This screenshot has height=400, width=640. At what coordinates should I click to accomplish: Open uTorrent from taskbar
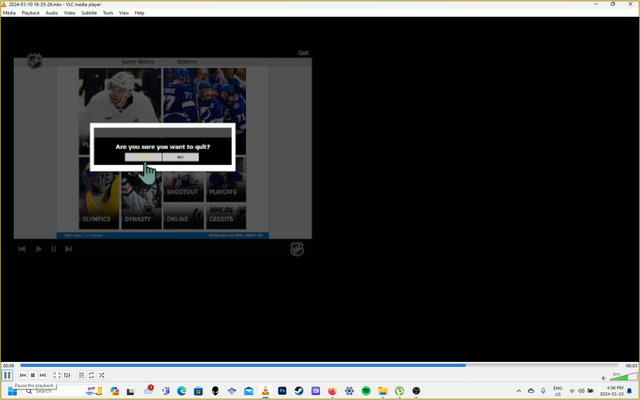pos(399,391)
